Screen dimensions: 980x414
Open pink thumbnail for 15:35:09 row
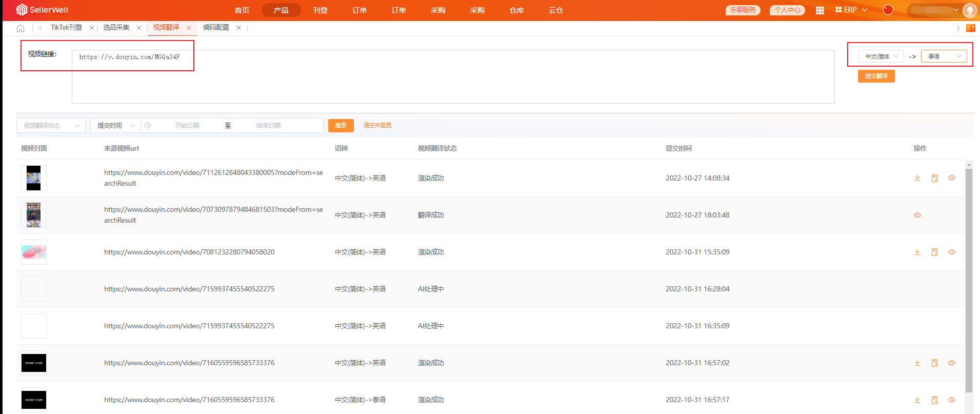point(34,252)
